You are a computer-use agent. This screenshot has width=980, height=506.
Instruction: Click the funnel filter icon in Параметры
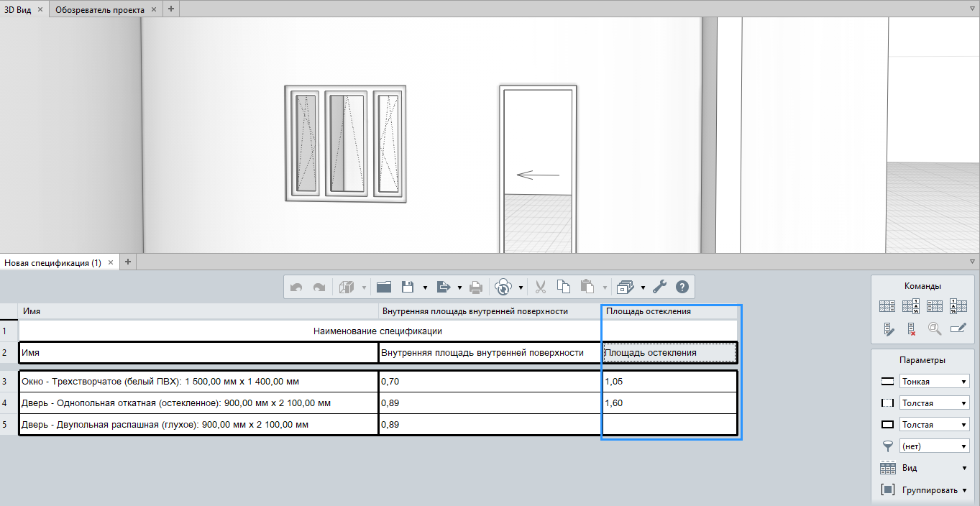[x=888, y=446]
